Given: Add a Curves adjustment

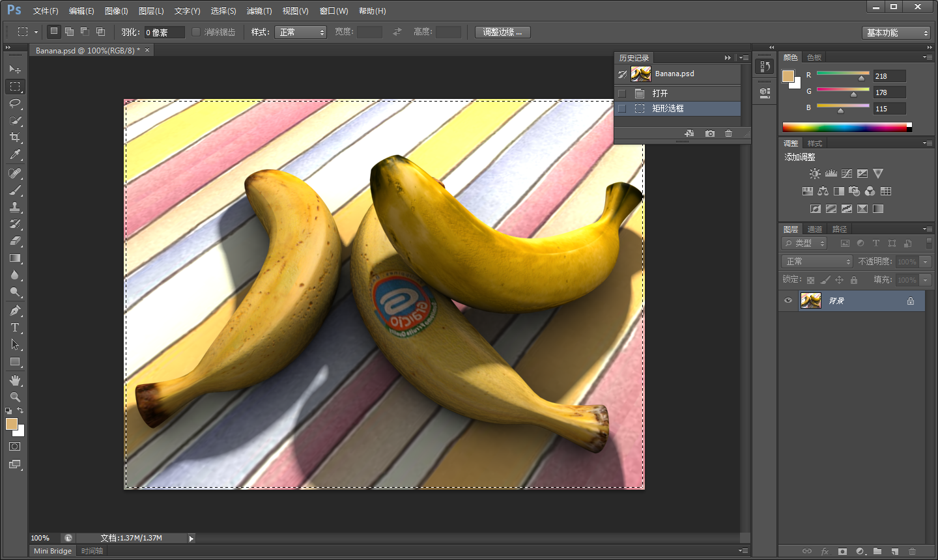Looking at the screenshot, I should tap(846, 174).
